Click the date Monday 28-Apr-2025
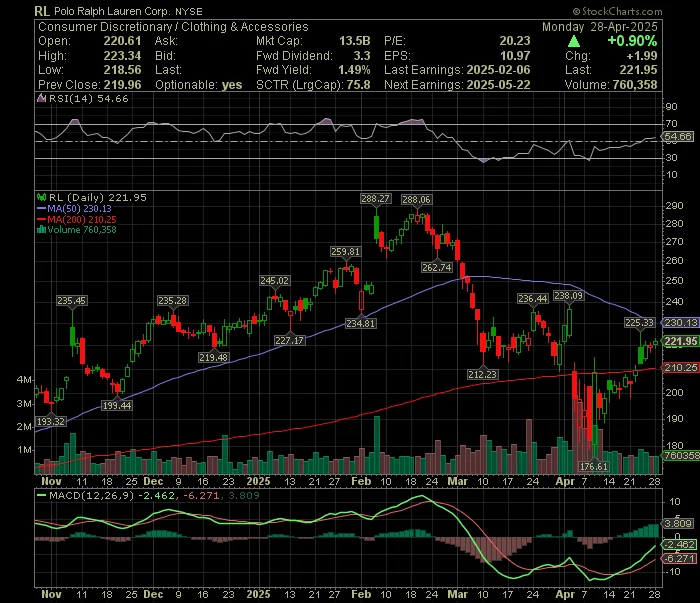Screen dimensions: 700x603 click(600, 27)
